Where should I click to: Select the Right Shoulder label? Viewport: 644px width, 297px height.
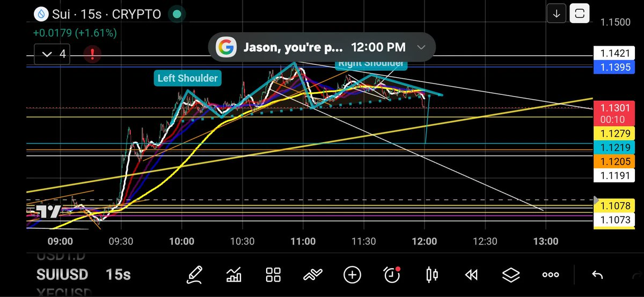click(x=371, y=63)
